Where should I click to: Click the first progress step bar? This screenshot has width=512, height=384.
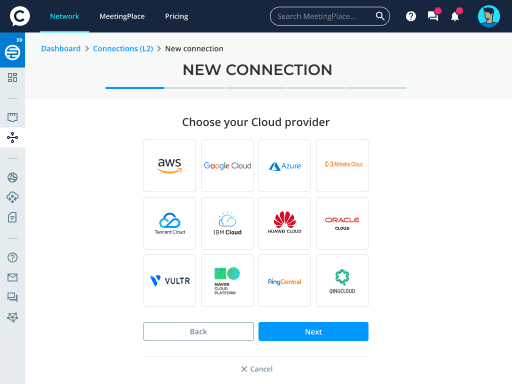point(135,88)
